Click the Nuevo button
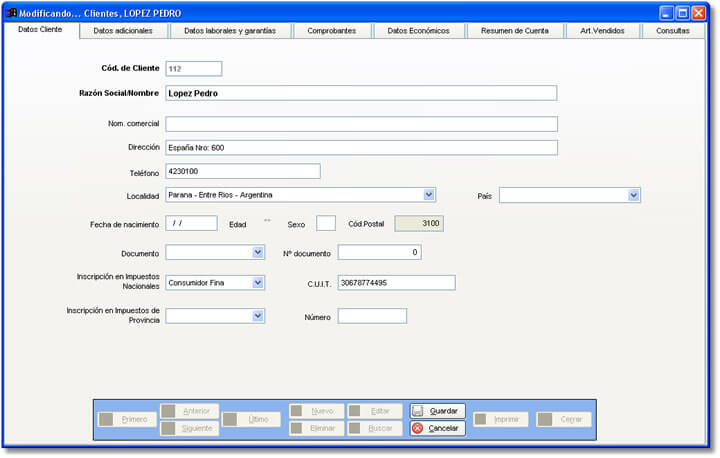This screenshot has height=458, width=720. (316, 411)
